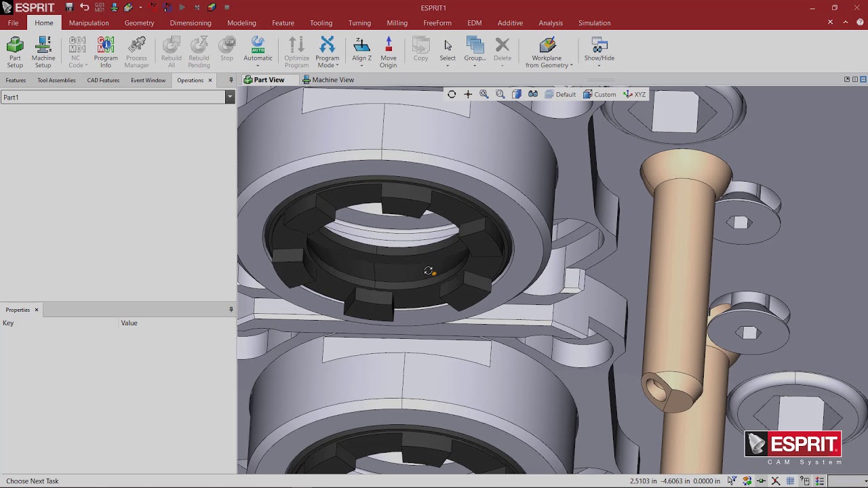Viewport: 868px width, 488px height.
Task: Click the view cube orientation icon
Action: (517, 94)
